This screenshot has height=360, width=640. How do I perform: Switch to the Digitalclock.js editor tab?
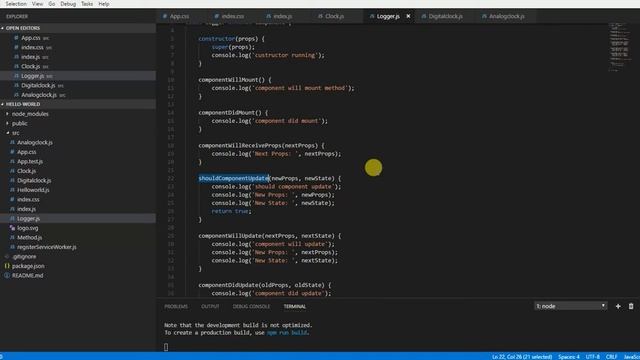(445, 16)
